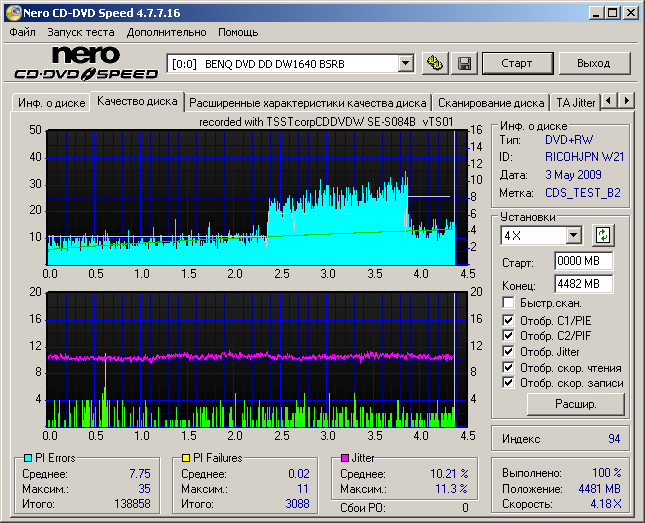Click the refresh icon next to speed selector
The height and width of the screenshot is (523, 645).
point(602,235)
